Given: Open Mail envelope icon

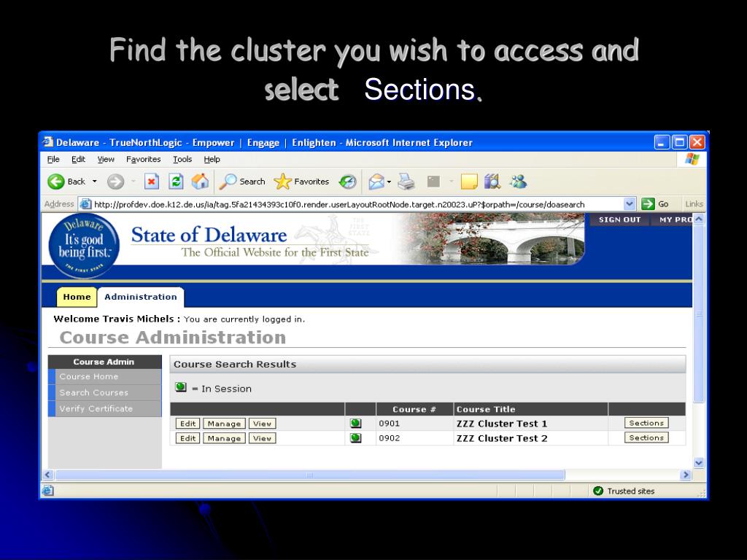Looking at the screenshot, I should (x=376, y=182).
